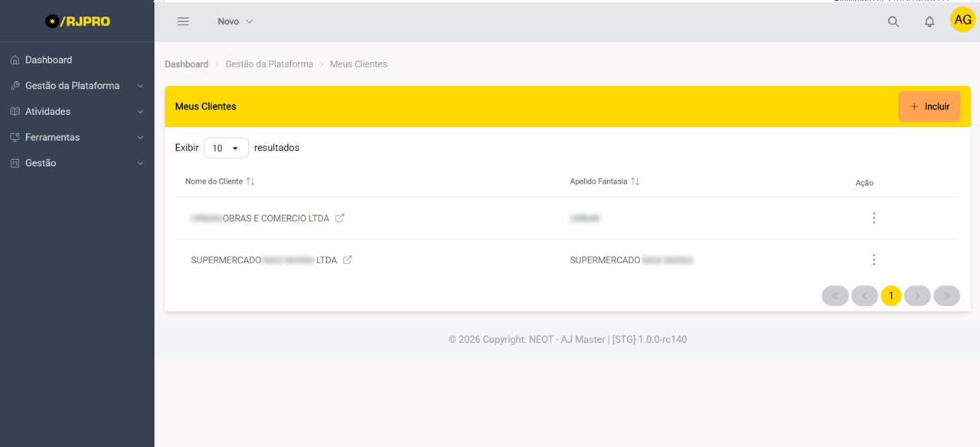Sort by Nome do Cliente column
980x447 pixels.
[x=250, y=181]
